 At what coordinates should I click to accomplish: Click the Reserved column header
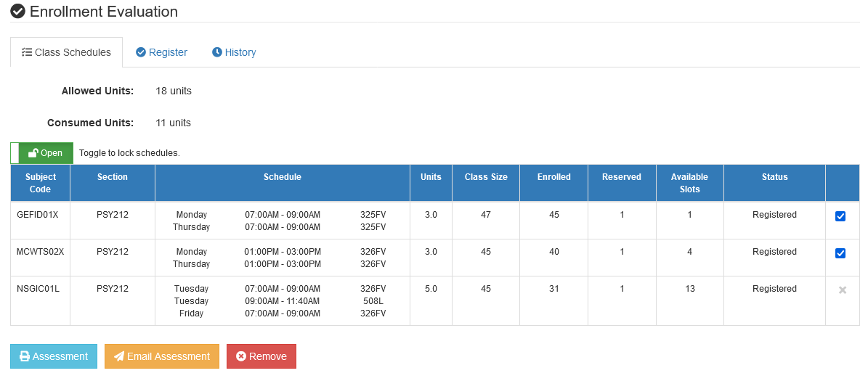tap(622, 183)
